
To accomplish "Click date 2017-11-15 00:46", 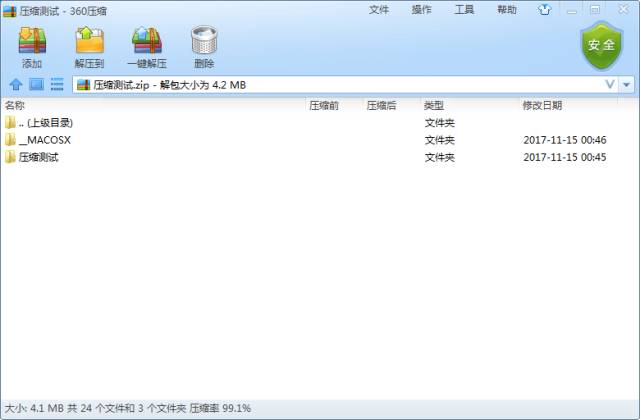I will 565,140.
